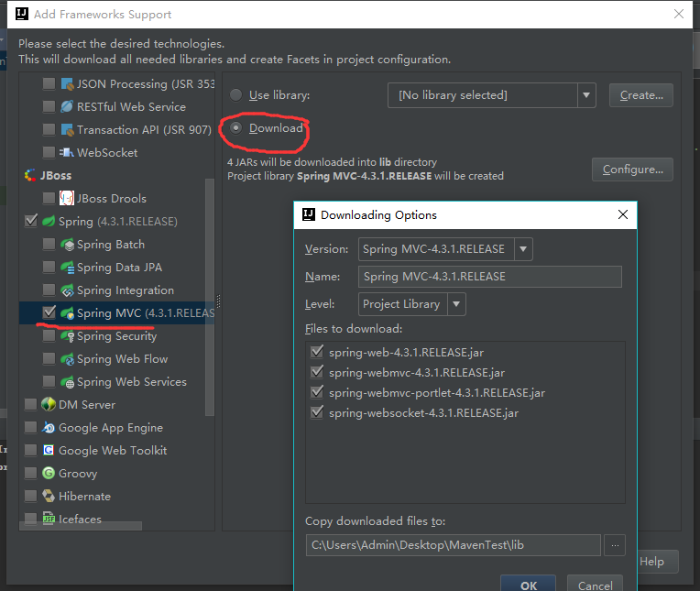
Task: Click the Spring Security icon
Action: (67, 336)
